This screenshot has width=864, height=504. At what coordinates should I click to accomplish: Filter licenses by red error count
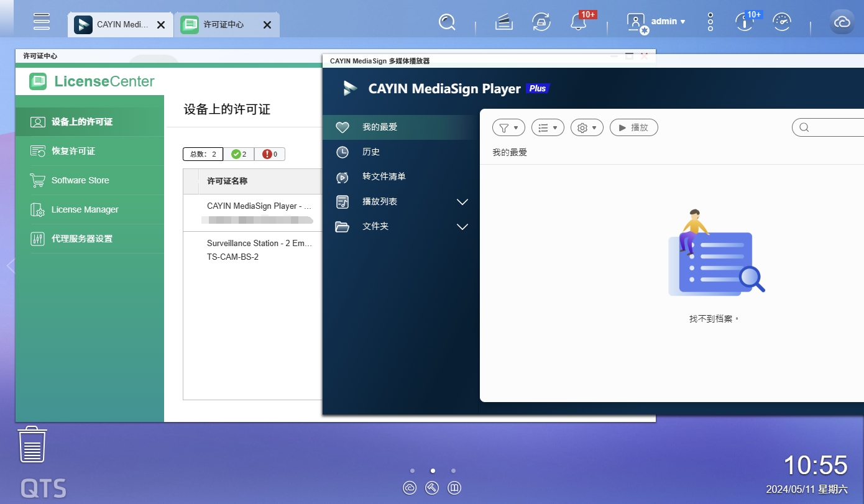(x=270, y=154)
